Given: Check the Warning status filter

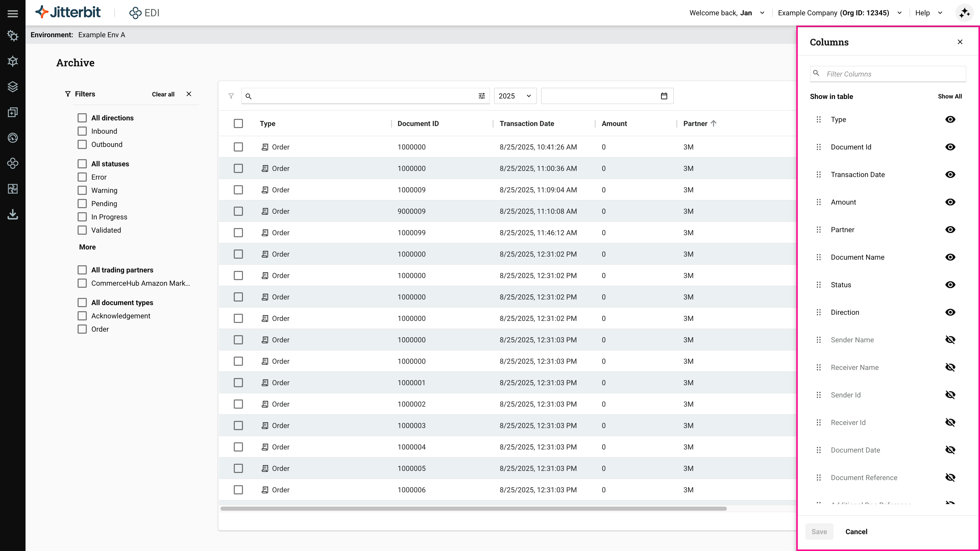Looking at the screenshot, I should click(x=82, y=191).
